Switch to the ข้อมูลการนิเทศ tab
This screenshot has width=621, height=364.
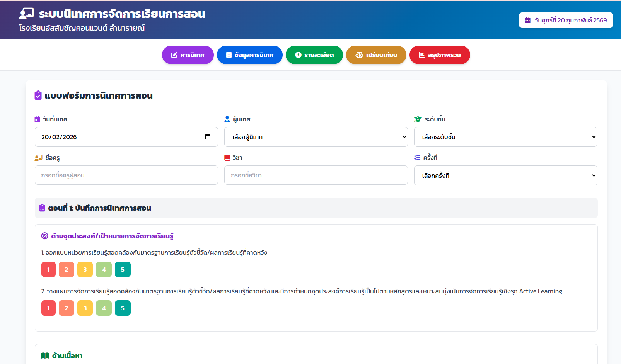pos(249,55)
